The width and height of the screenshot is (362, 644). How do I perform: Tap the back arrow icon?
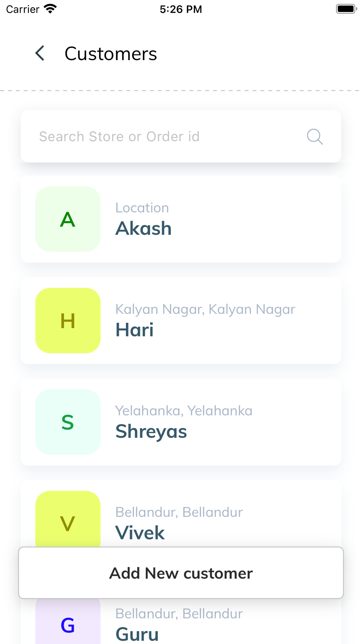tap(40, 53)
